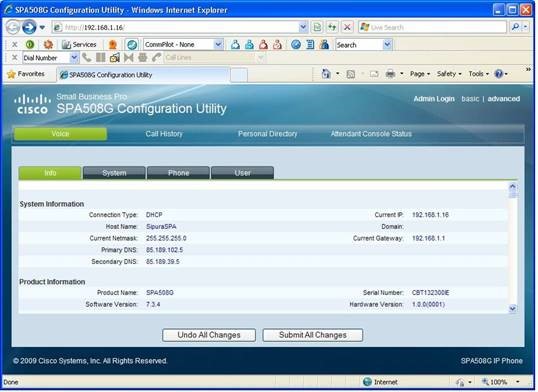Viewport: 538px width, 392px height.
Task: Click the print icon in command bar
Action: coord(390,74)
